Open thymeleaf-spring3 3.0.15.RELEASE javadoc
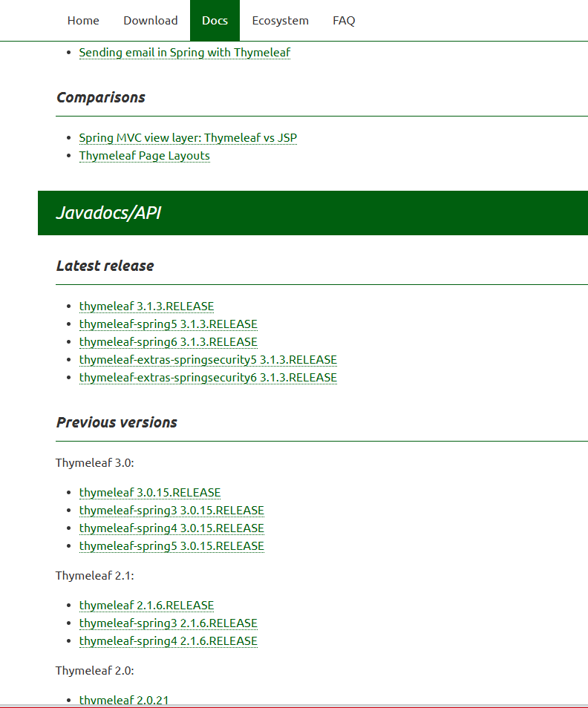Screen dimensions: 588x708 (x=171, y=511)
